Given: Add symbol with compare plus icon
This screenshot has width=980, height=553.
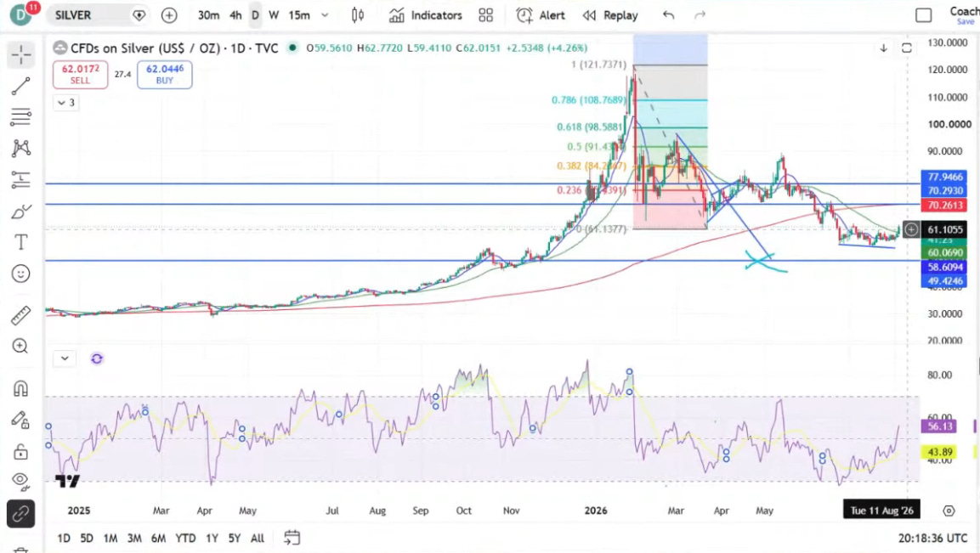Looking at the screenshot, I should pos(169,15).
